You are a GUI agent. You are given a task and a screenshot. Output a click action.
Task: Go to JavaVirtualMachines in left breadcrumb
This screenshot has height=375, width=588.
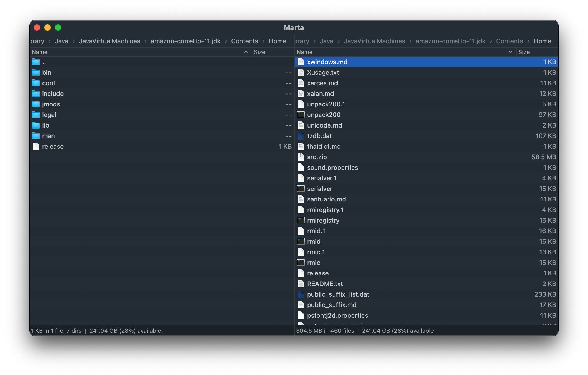tap(110, 41)
